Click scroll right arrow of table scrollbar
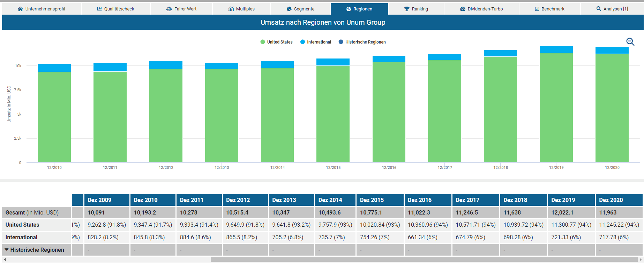This screenshot has height=265, width=644. tap(641, 259)
